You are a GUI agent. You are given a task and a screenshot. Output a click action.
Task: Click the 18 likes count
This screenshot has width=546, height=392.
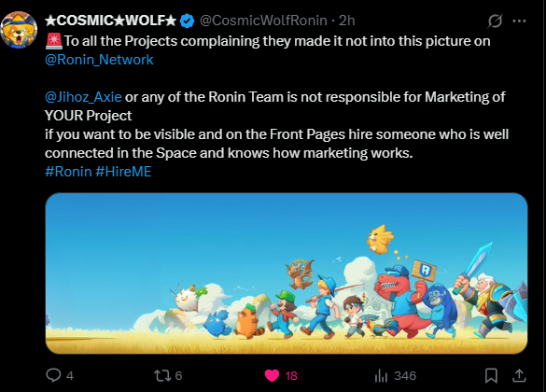click(x=291, y=375)
